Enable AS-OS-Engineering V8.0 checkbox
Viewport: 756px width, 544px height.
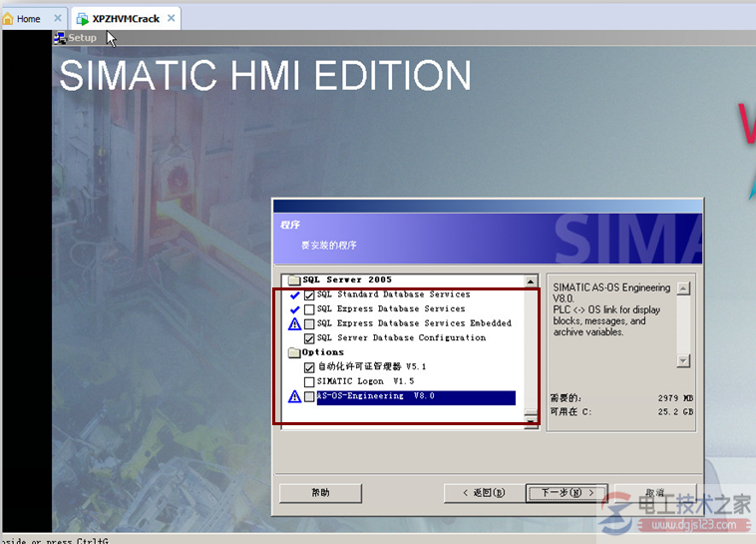[x=309, y=397]
